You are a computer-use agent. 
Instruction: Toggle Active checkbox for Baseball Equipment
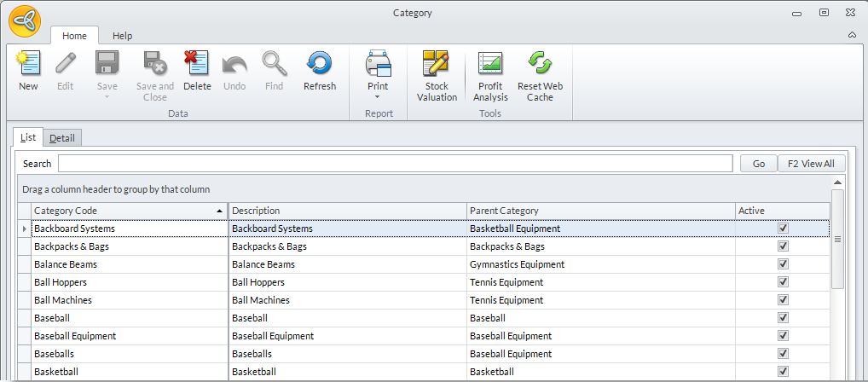[x=783, y=336]
